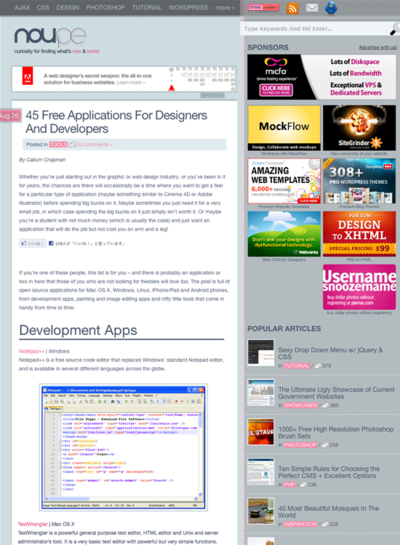Expand the 'more' navigation dropdown
Viewport: 400px width, 545px height.
click(225, 8)
